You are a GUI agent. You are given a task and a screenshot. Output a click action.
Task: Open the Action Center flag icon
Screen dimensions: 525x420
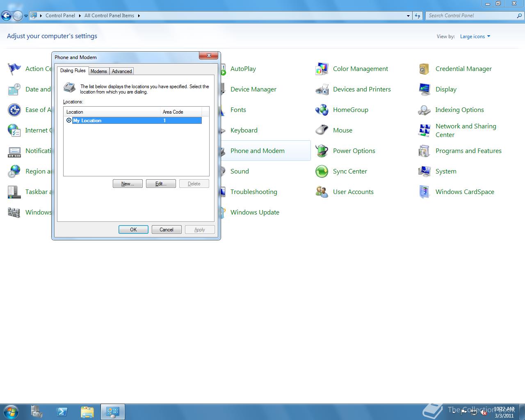click(14, 69)
